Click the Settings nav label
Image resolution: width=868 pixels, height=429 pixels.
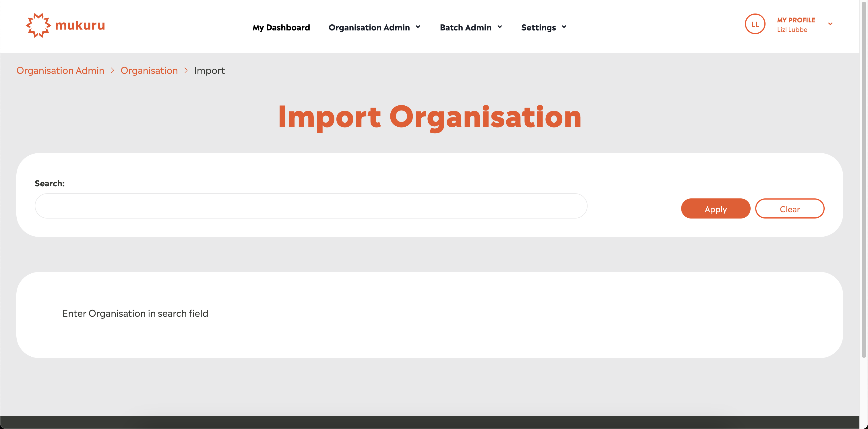(x=538, y=27)
